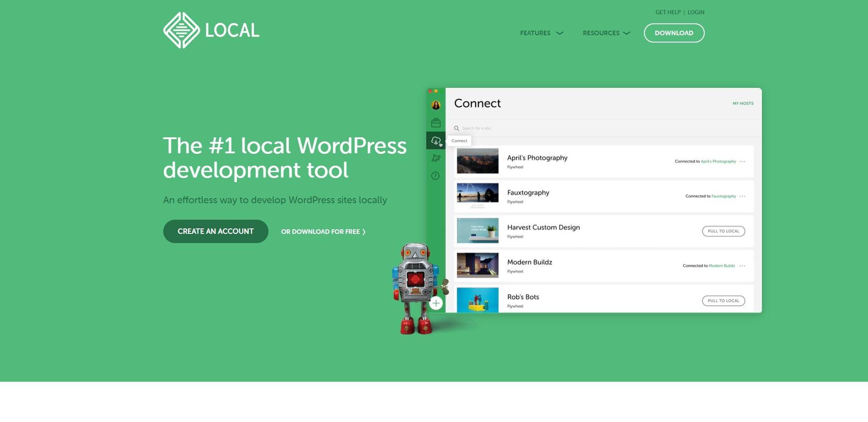Viewport: 868px width, 422px height.
Task: Click the magnifier icon in the search bar
Action: click(x=455, y=128)
